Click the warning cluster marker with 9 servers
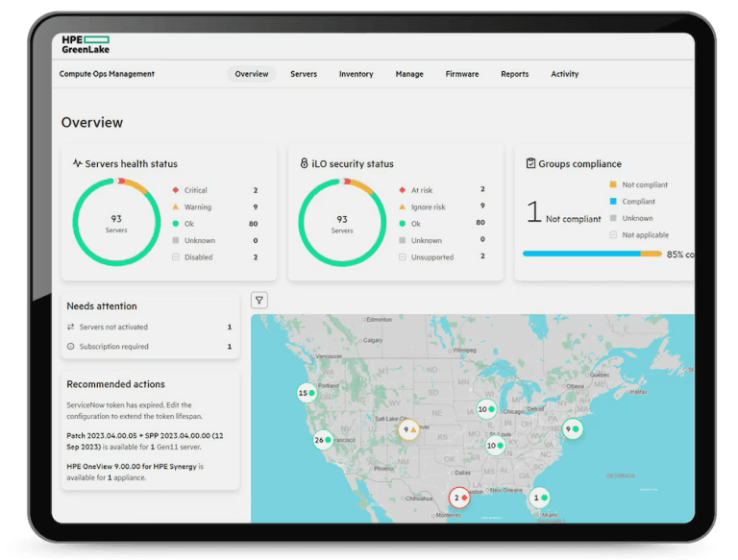738x560 pixels. pos(408,429)
